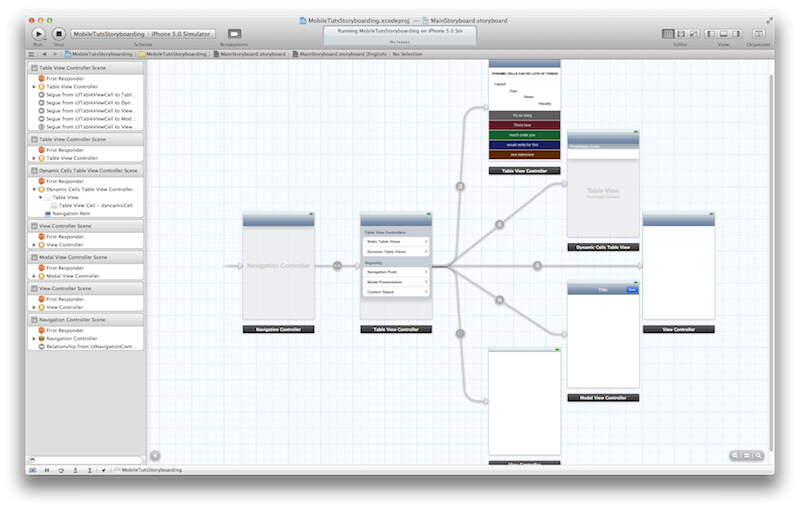The image size is (800, 510).
Task: Select the Modal View Controller scene on canvas
Action: [x=603, y=335]
